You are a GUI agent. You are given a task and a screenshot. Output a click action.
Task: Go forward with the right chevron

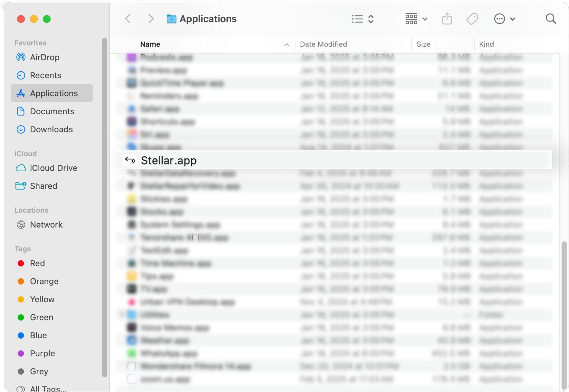tap(151, 19)
